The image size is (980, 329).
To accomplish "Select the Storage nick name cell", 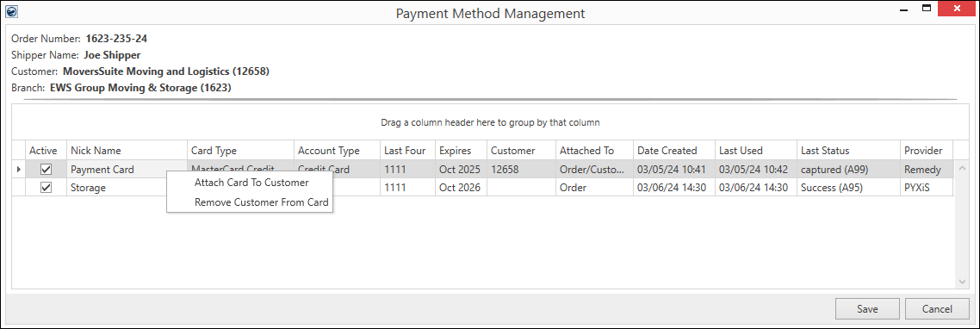I will pyautogui.click(x=127, y=188).
